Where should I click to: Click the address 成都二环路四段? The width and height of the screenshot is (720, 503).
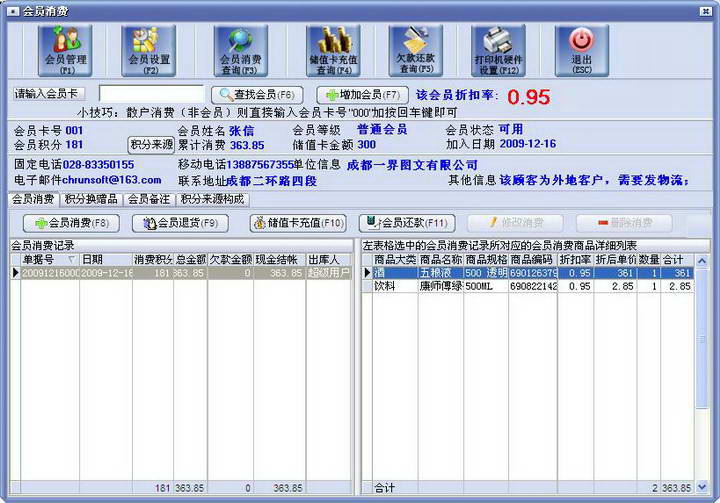(x=271, y=181)
